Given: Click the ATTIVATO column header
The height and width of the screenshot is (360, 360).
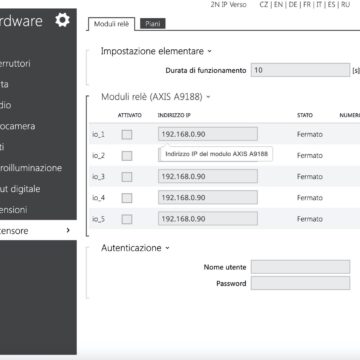Looking at the screenshot, I should [x=130, y=115].
